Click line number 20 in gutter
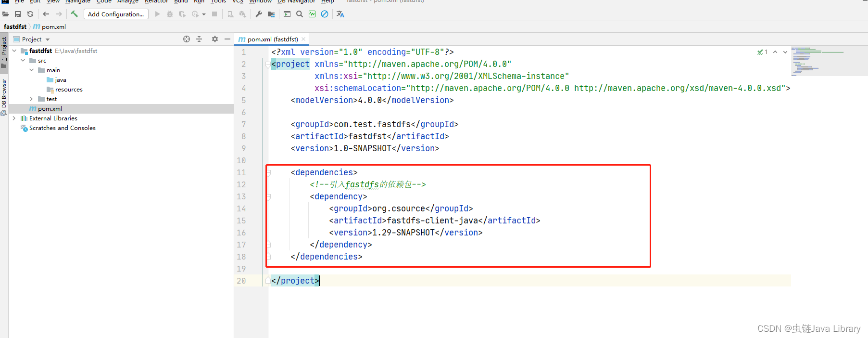Screen dimensions: 868x338 (241, 281)
